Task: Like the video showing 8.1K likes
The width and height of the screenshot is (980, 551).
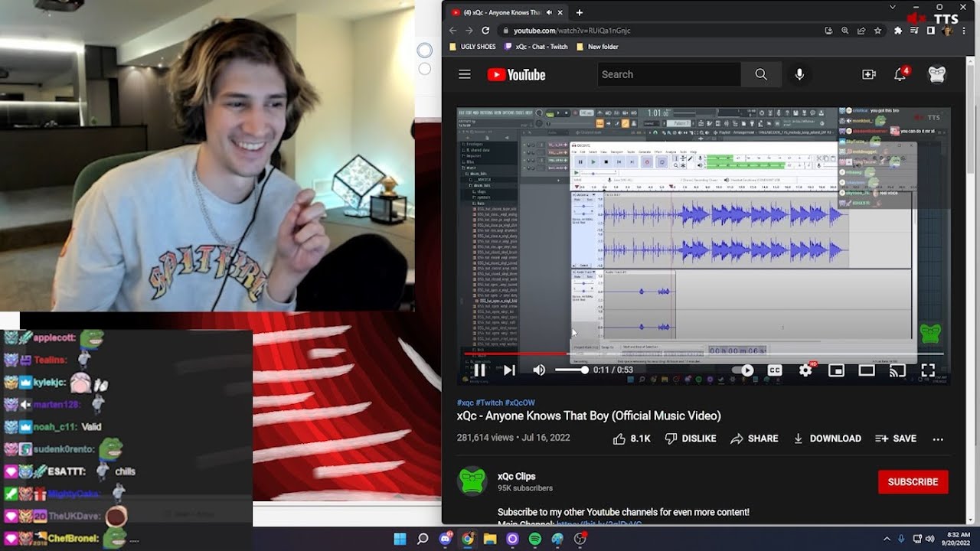Action: (x=632, y=439)
